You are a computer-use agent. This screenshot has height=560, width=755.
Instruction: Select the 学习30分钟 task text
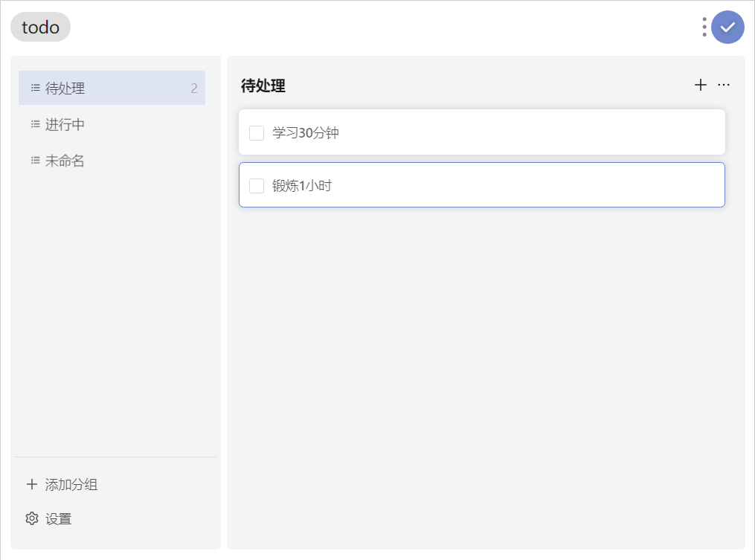306,133
